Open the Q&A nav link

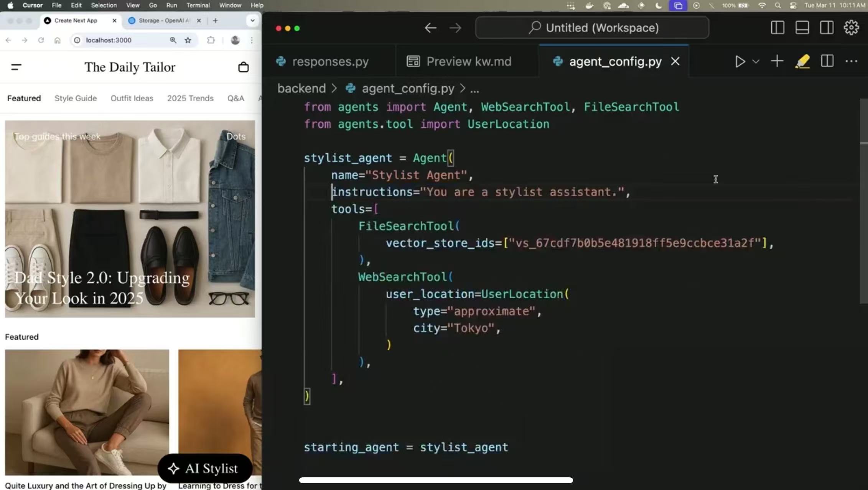236,98
